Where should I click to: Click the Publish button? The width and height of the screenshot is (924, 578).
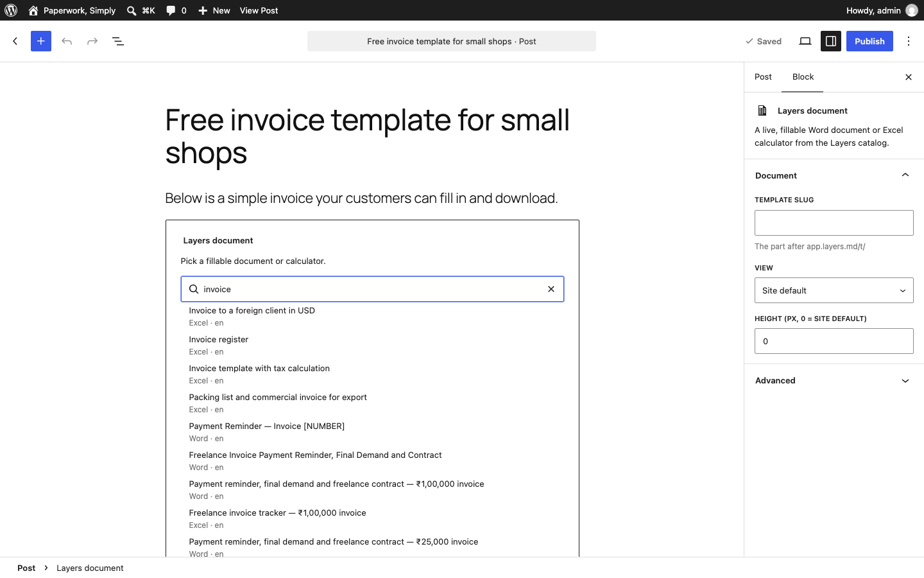[x=869, y=41]
